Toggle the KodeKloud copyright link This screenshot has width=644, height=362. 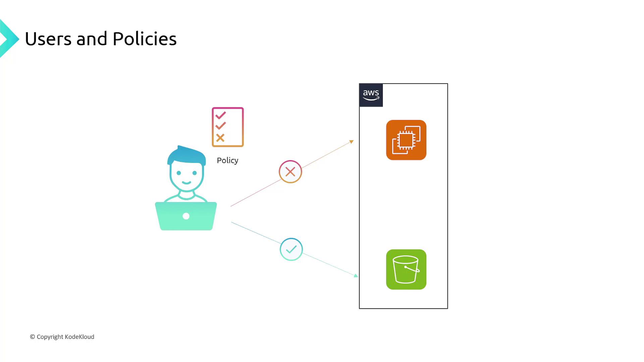(x=62, y=337)
